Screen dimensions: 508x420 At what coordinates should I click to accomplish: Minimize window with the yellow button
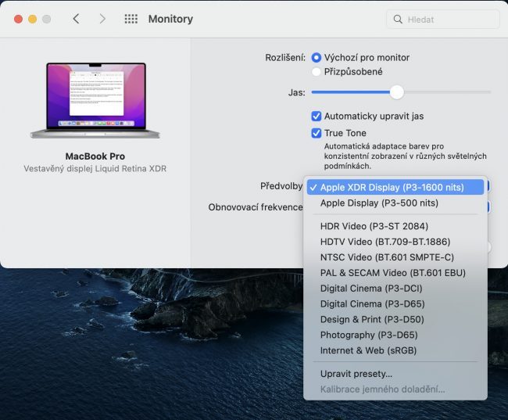click(x=32, y=19)
